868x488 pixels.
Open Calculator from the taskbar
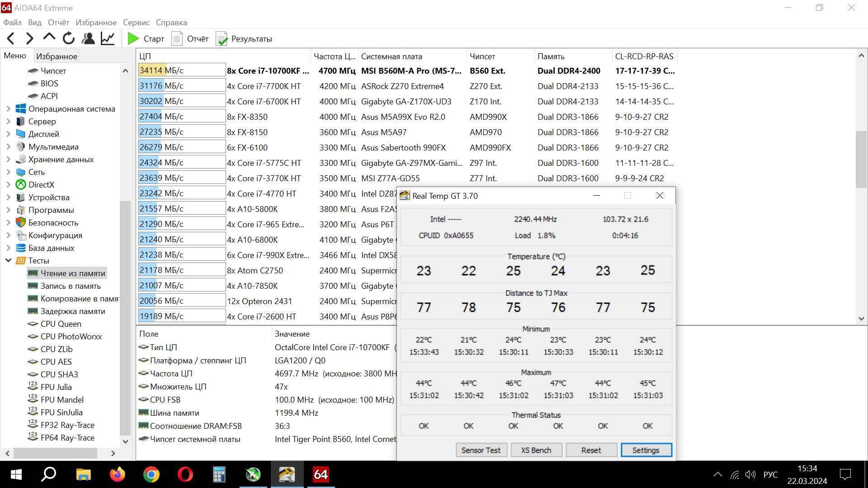(219, 474)
